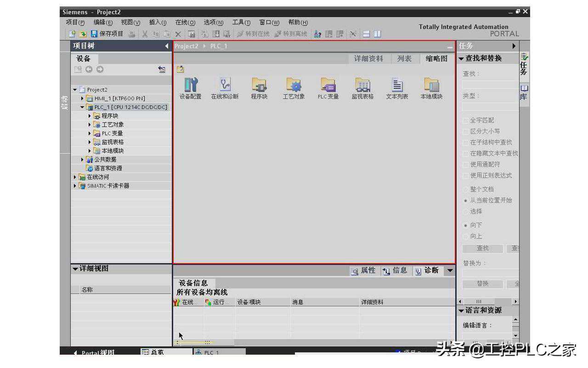The width and height of the screenshot is (588, 368).
Task: Collapse the PLC_1 CPU 1214C tree node
Action: (83, 107)
